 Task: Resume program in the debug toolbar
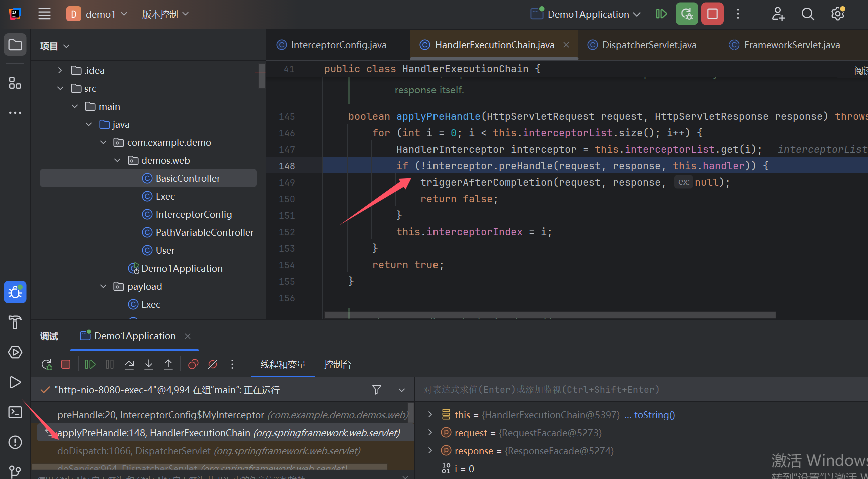(x=90, y=364)
